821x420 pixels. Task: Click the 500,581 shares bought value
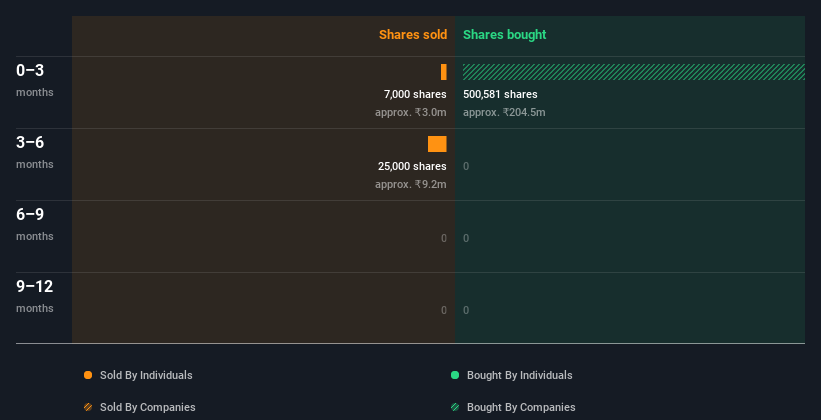click(x=500, y=94)
